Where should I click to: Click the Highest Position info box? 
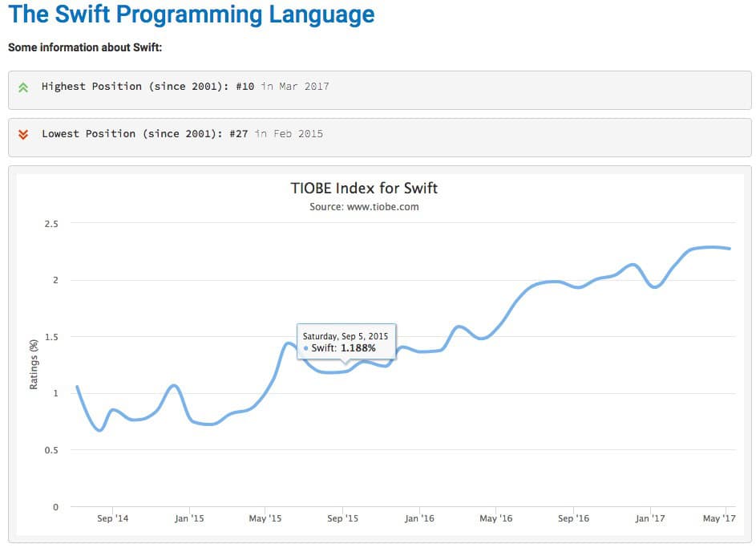tap(379, 90)
